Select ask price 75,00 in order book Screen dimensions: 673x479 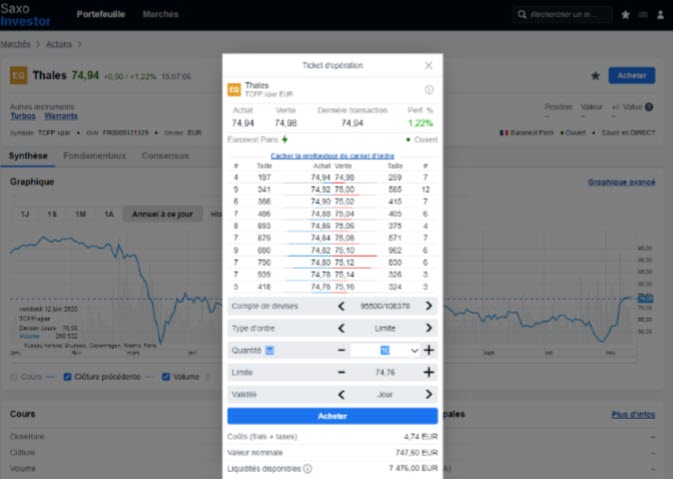click(345, 189)
